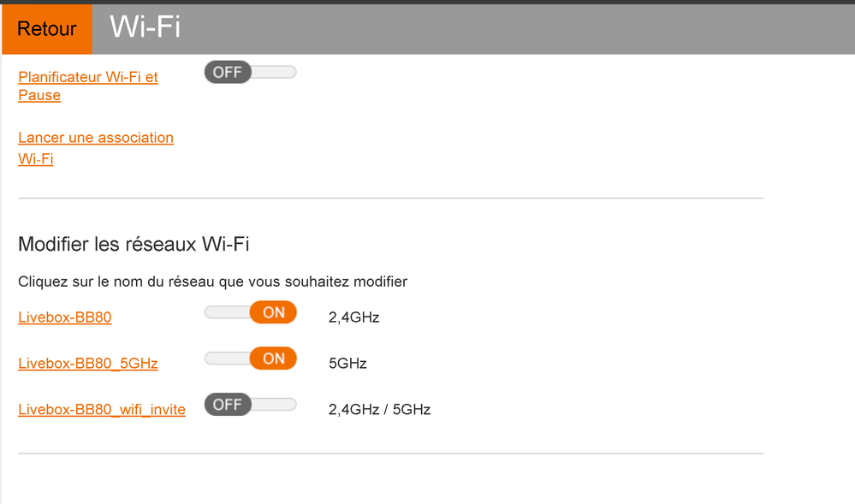Switch on the Planificateur Wi-Fi et Pause toggle
855x504 pixels.
[250, 72]
